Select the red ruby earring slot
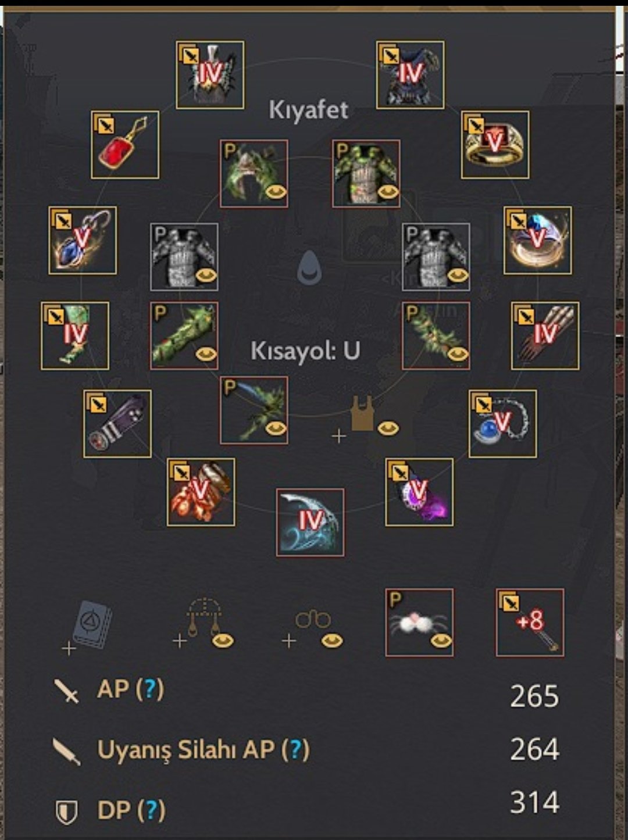This screenshot has width=628, height=840. coord(125,145)
